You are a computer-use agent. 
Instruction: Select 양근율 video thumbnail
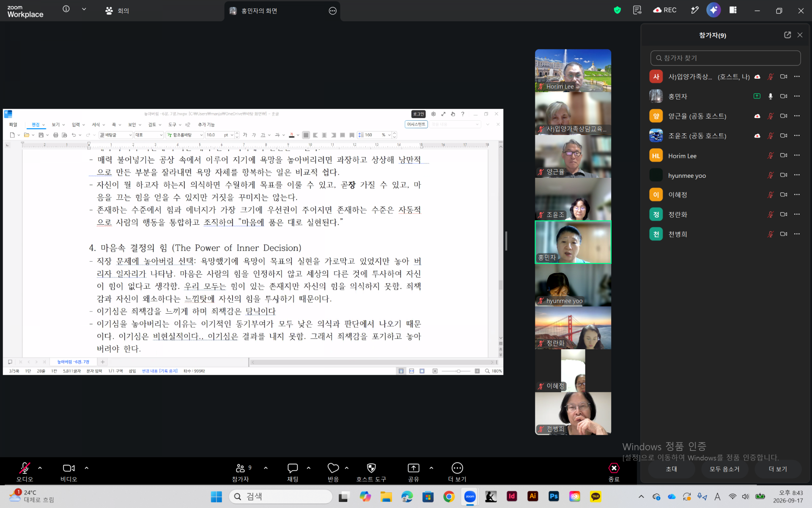click(573, 156)
